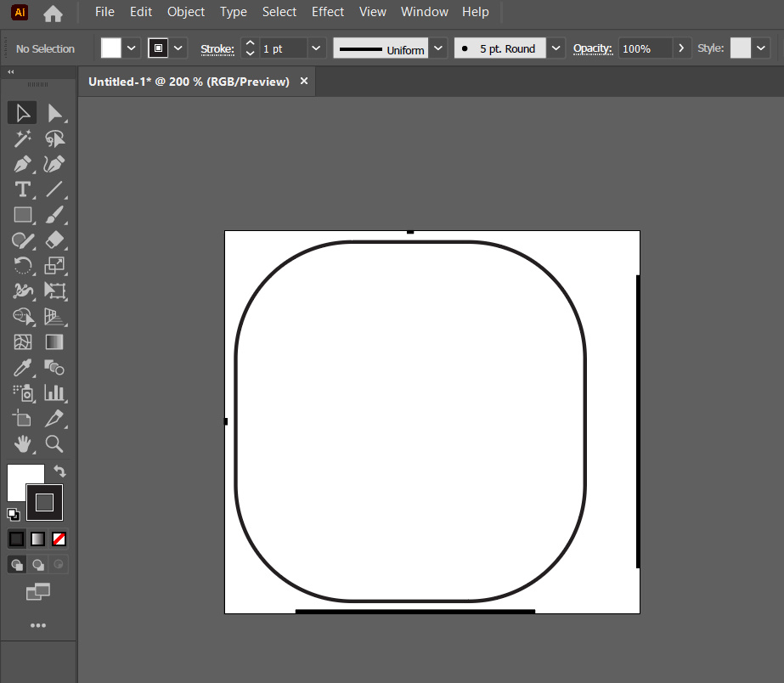Collapse toolbar double-arrow
The width and height of the screenshot is (784, 683).
[11, 72]
